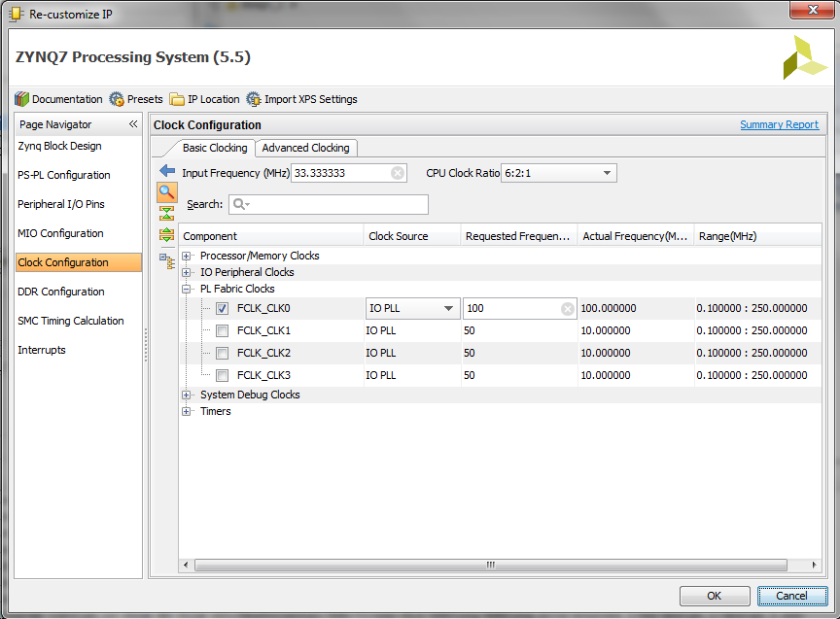Open FCLK_CLK0 clock source dropdown
Screen dimensions: 840x619
tap(412, 308)
